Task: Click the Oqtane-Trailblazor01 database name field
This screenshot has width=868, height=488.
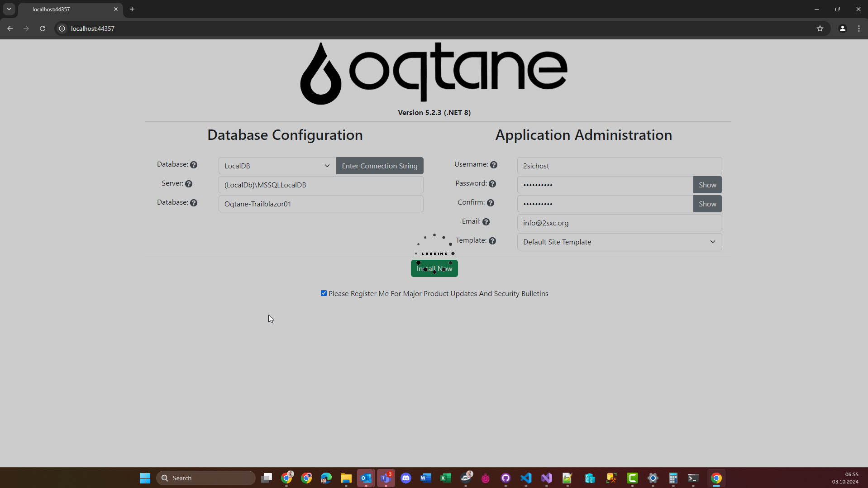Action: [x=320, y=203]
